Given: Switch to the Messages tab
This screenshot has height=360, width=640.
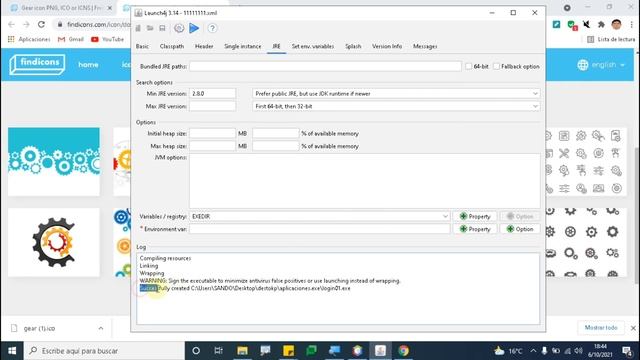Looking at the screenshot, I should tap(425, 47).
